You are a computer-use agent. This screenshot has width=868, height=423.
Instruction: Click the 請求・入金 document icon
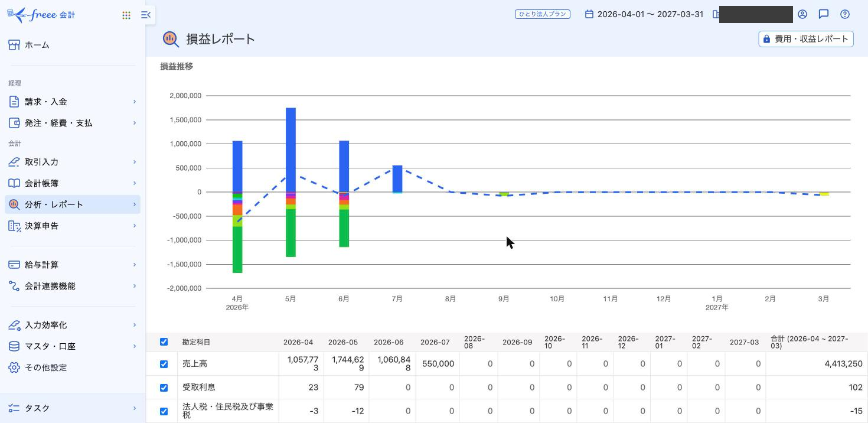click(x=14, y=102)
